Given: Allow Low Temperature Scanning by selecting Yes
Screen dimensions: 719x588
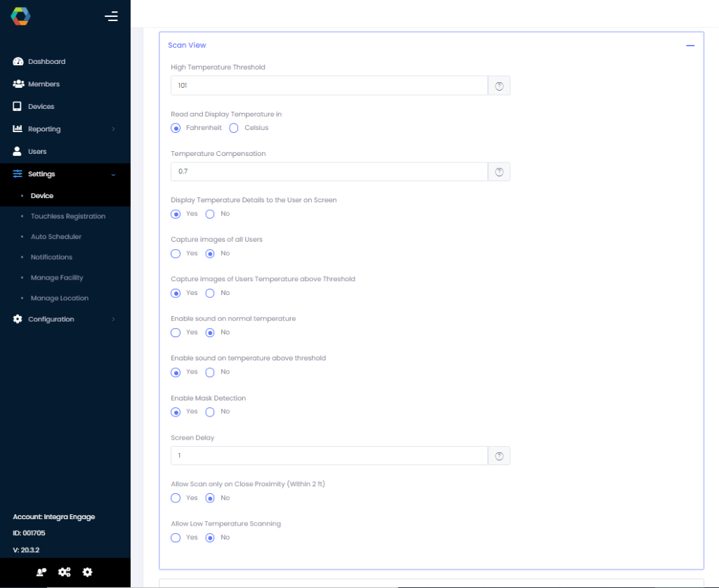Looking at the screenshot, I should point(176,537).
